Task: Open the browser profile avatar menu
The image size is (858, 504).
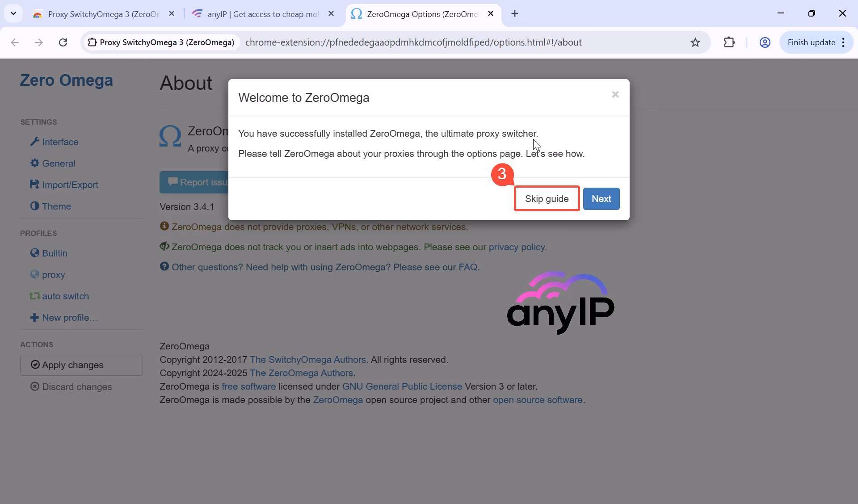Action: pos(765,42)
